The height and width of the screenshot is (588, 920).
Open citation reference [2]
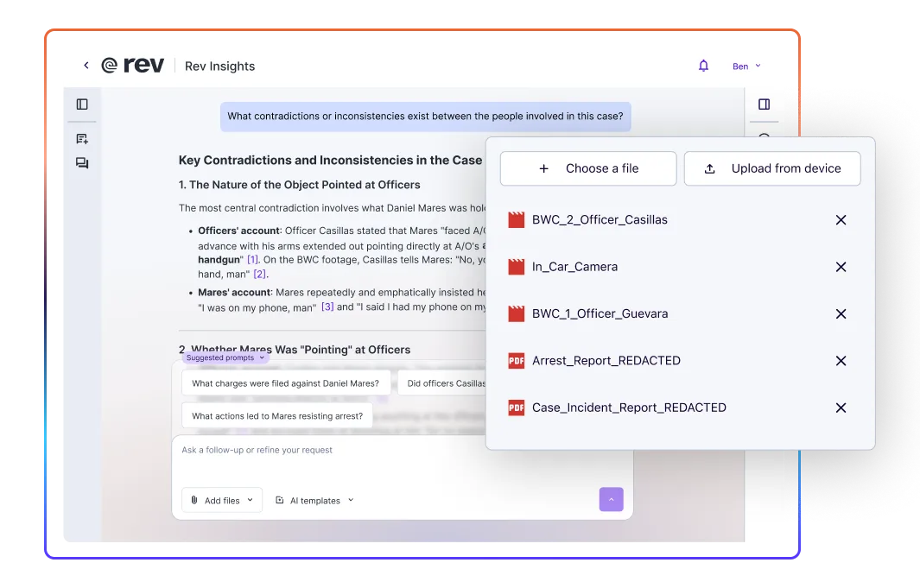click(260, 274)
